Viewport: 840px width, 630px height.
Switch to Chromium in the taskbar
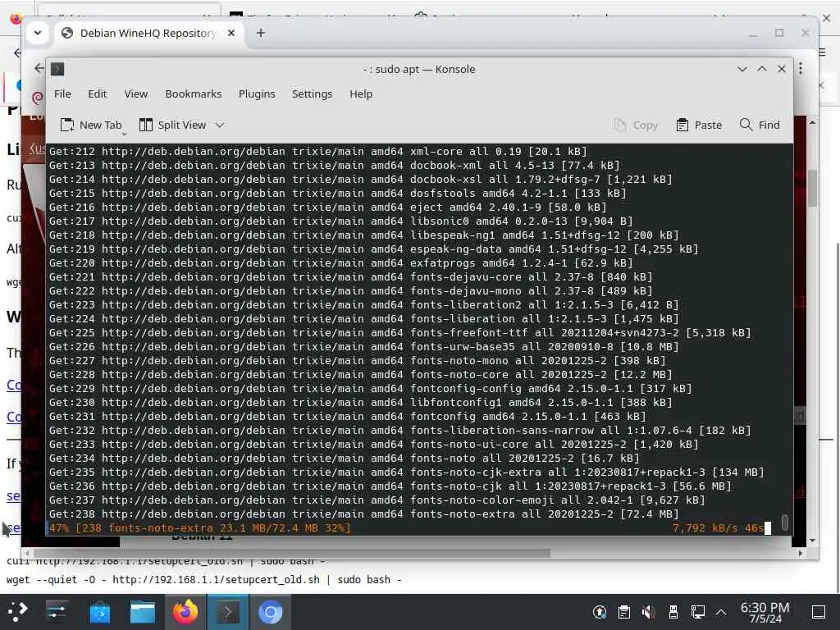pyautogui.click(x=270, y=612)
